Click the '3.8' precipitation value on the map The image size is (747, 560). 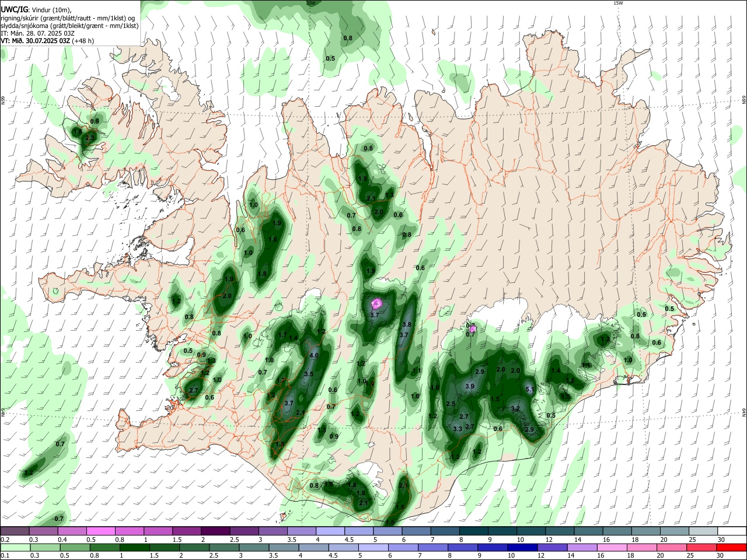coord(407,324)
